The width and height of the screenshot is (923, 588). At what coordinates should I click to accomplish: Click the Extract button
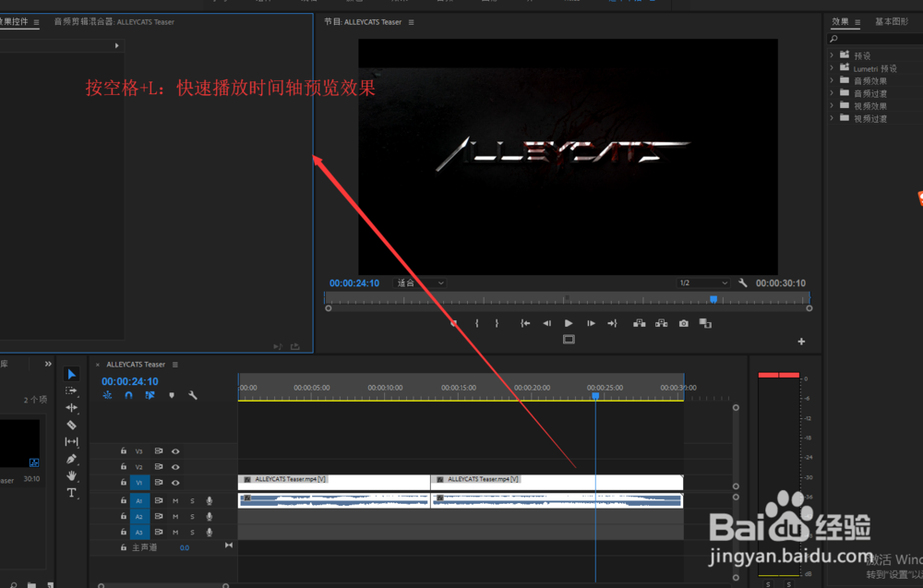(661, 323)
